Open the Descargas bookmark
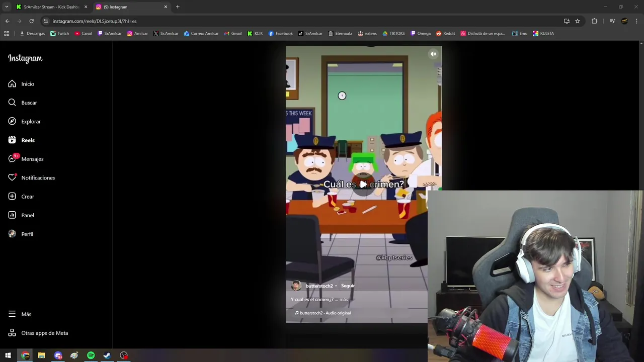The height and width of the screenshot is (362, 644). point(32,34)
